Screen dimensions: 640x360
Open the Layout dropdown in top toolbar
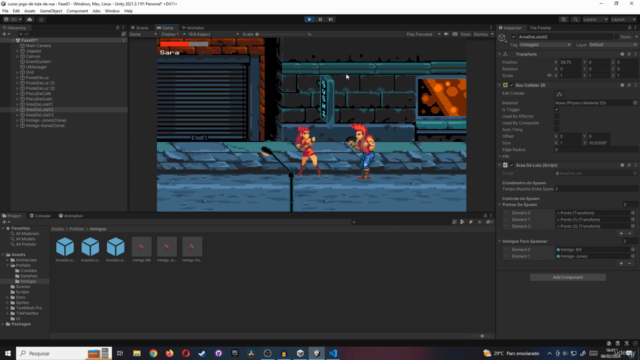pyautogui.click(x=623, y=19)
